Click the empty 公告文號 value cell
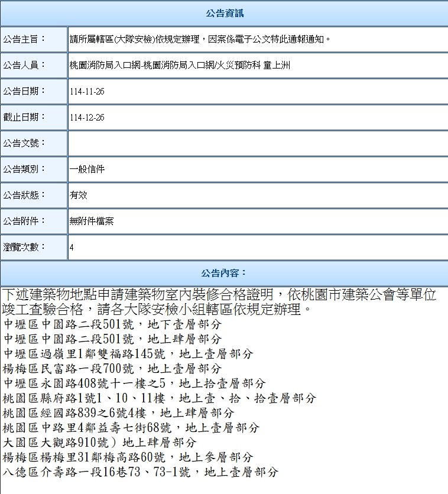 [x=257, y=143]
